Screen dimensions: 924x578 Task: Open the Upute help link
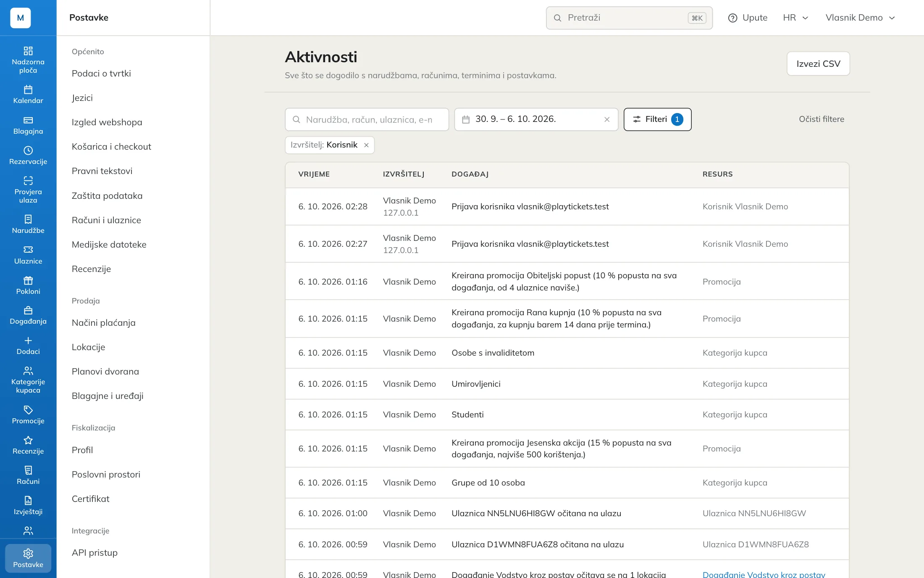[x=748, y=18]
